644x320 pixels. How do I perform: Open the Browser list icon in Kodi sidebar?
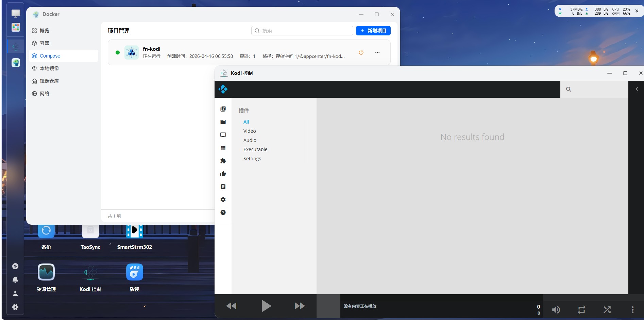pos(223,148)
